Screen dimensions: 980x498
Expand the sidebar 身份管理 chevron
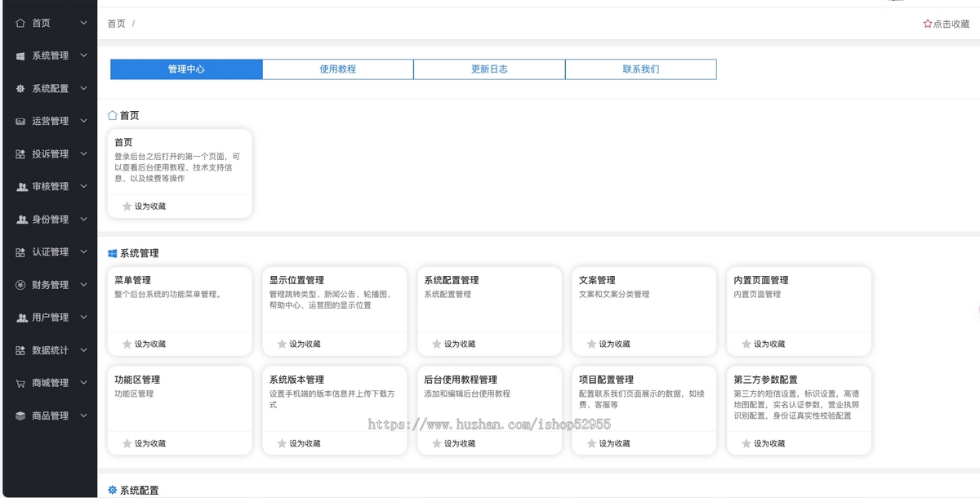coord(83,219)
